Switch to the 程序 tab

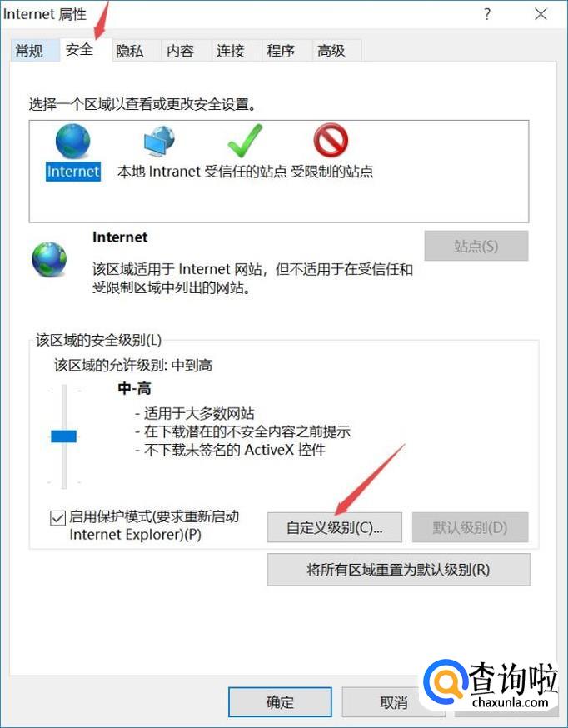pyautogui.click(x=281, y=51)
